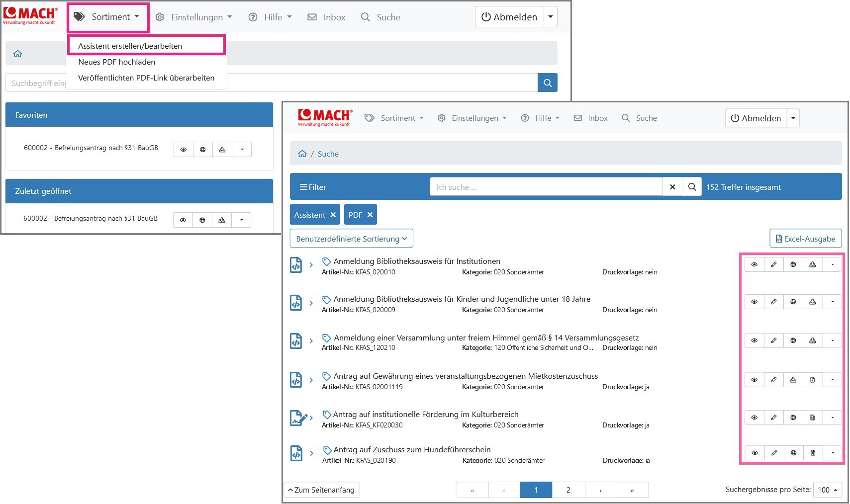Open the Hilfe menu in the right window
Image resolution: width=850 pixels, height=504 pixels.
coord(540,118)
